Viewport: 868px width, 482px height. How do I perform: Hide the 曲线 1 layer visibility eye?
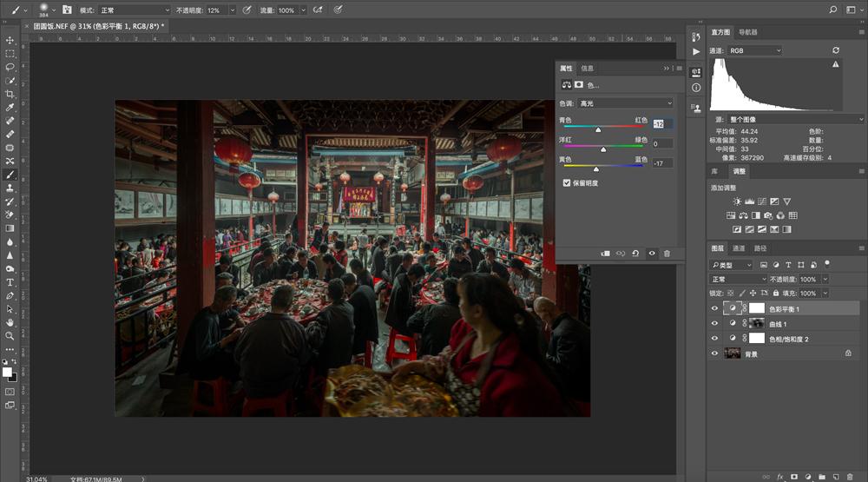pos(714,323)
